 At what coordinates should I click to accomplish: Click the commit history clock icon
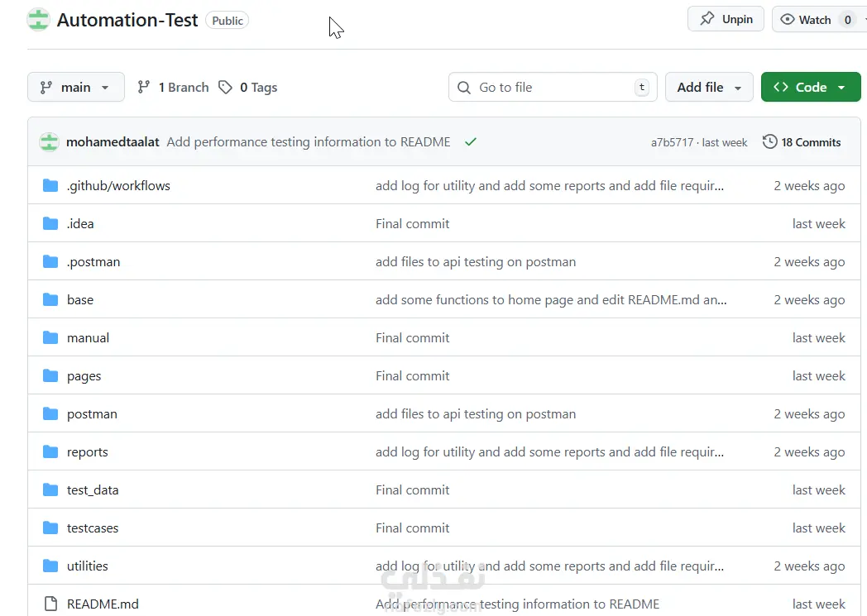tap(769, 142)
